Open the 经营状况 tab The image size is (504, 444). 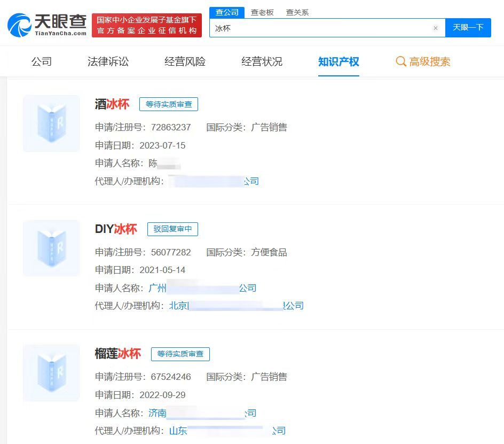[x=261, y=61]
